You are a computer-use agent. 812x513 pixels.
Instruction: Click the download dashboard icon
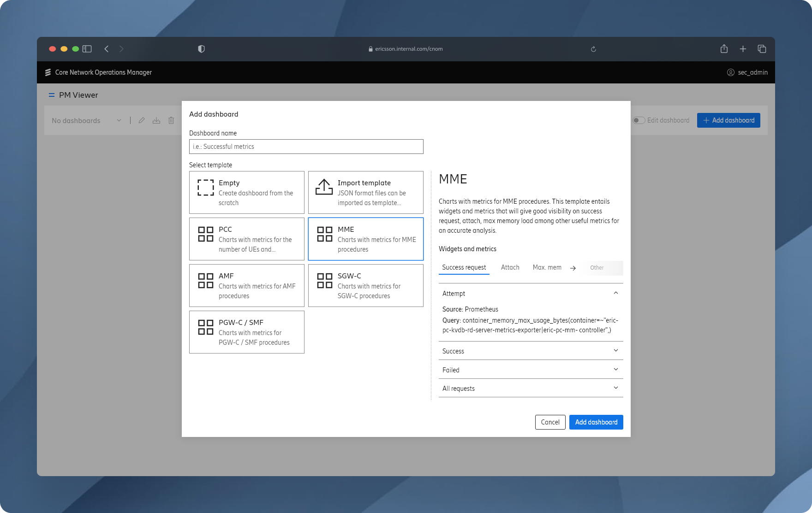point(156,120)
